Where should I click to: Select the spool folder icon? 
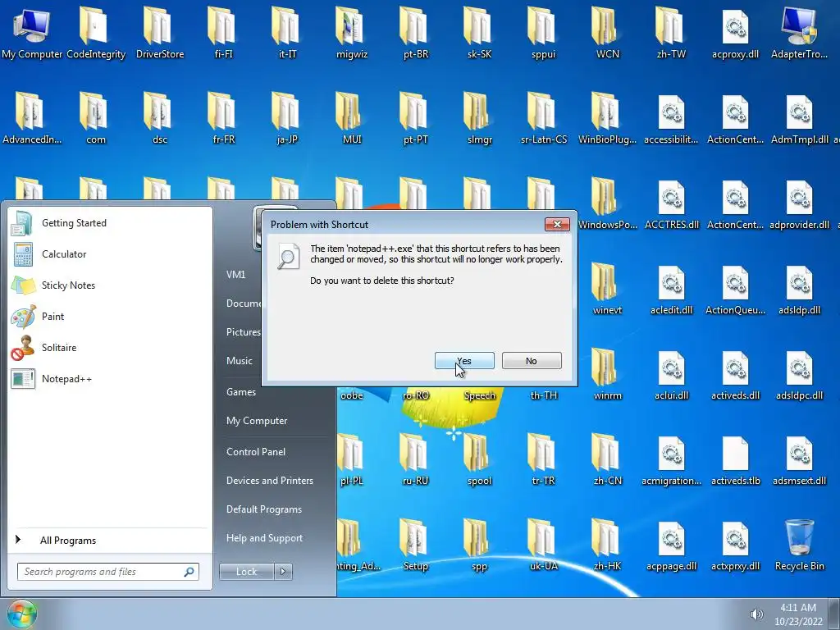(479, 459)
